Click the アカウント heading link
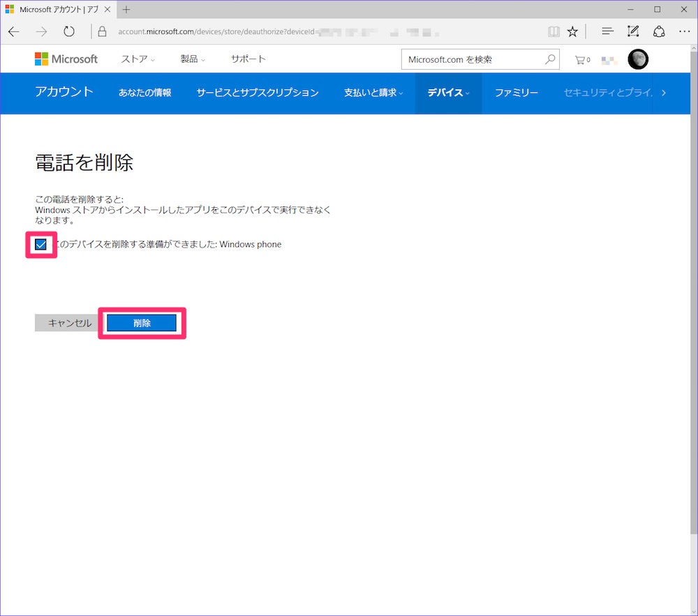 point(64,91)
